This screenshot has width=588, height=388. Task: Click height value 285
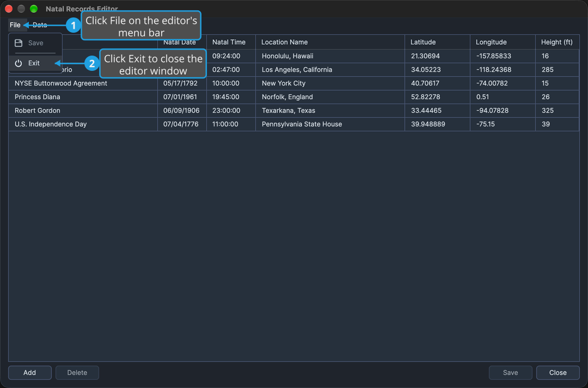[x=558, y=69]
